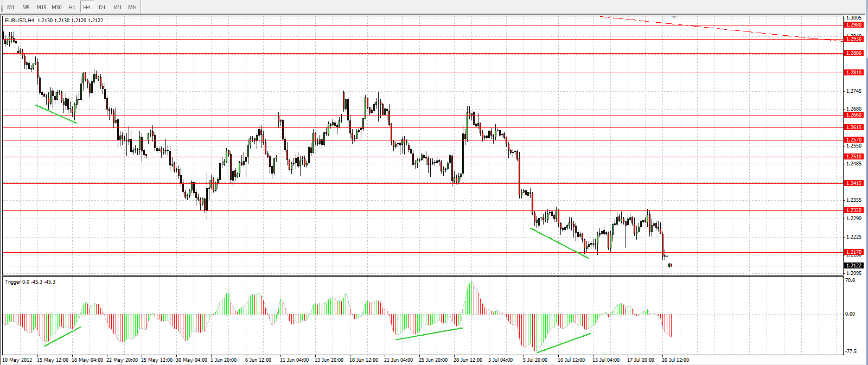The height and width of the screenshot is (365, 868).
Task: Click the 0.00 indicator zero level value
Action: [850, 314]
